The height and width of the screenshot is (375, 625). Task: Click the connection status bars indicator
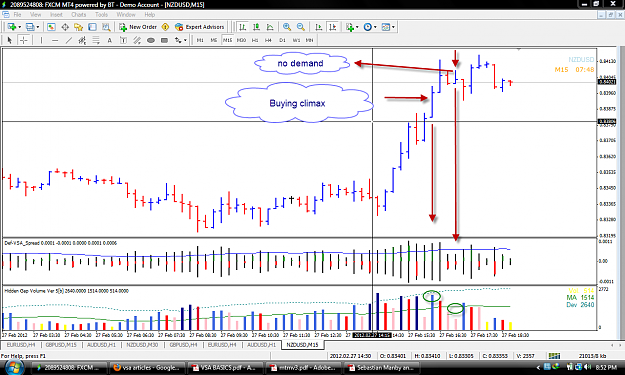554,355
